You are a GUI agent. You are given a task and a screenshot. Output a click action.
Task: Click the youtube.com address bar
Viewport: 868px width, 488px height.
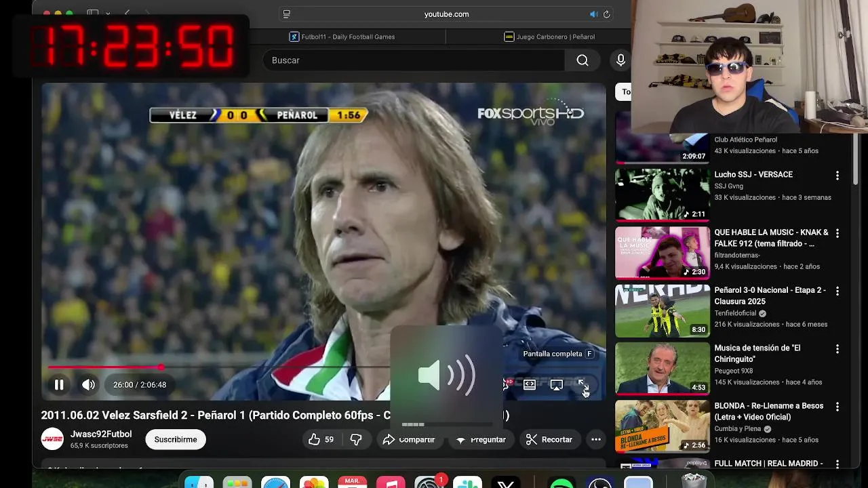[446, 14]
